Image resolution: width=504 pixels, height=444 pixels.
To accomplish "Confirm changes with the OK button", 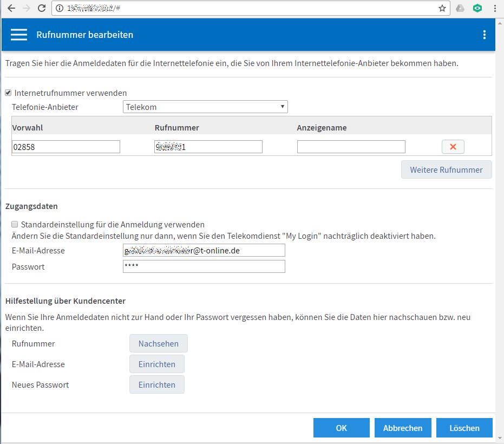I will coord(341,428).
